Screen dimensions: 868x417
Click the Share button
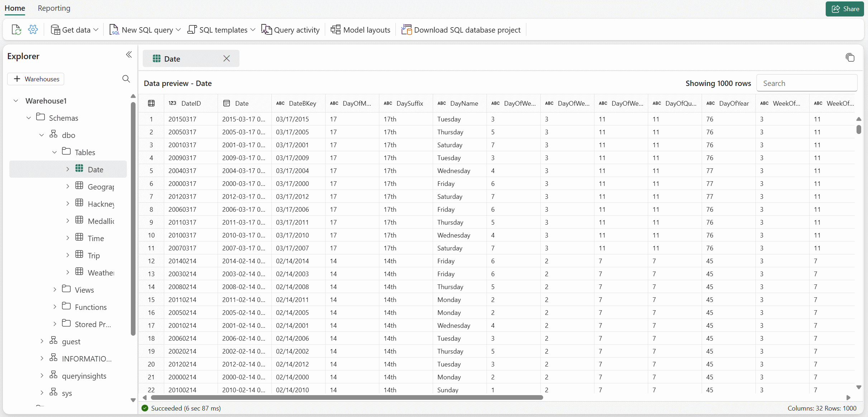[x=845, y=9]
